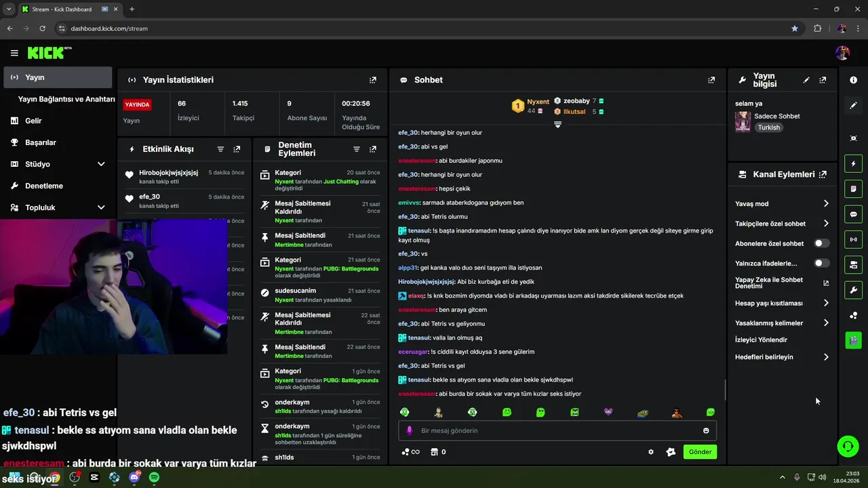Image resolution: width=868 pixels, height=488 pixels.
Task: Click the wrench icon in right sidebar
Action: [853, 290]
